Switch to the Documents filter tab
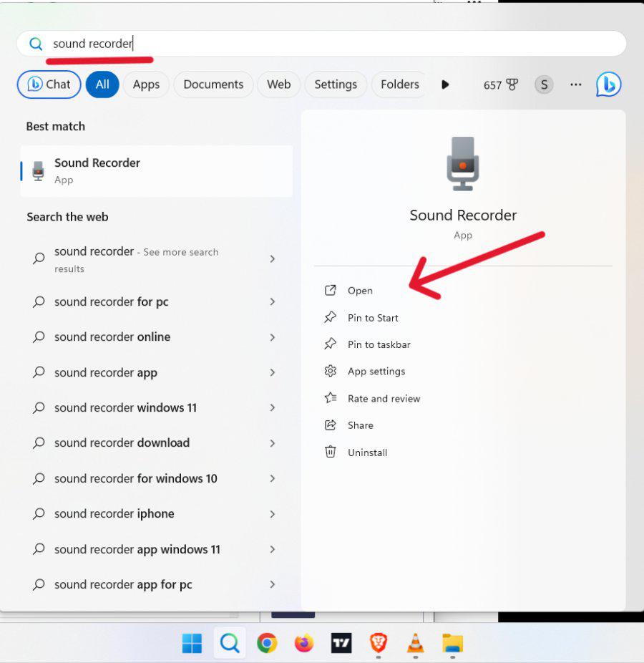The height and width of the screenshot is (663, 644). (213, 84)
